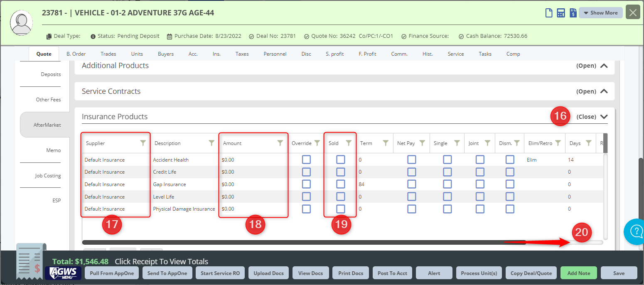Click the Amount column filter icon
This screenshot has height=285, width=644.
[x=280, y=143]
